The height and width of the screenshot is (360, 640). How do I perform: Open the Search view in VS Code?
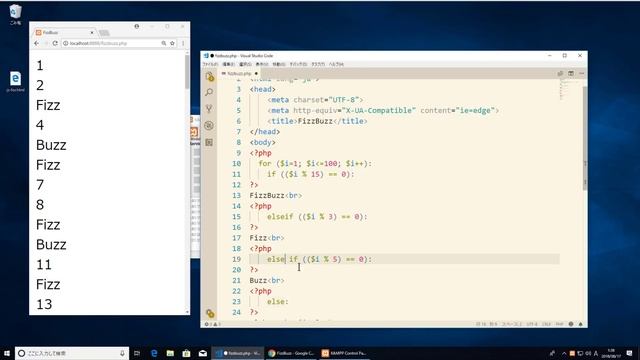click(x=209, y=92)
